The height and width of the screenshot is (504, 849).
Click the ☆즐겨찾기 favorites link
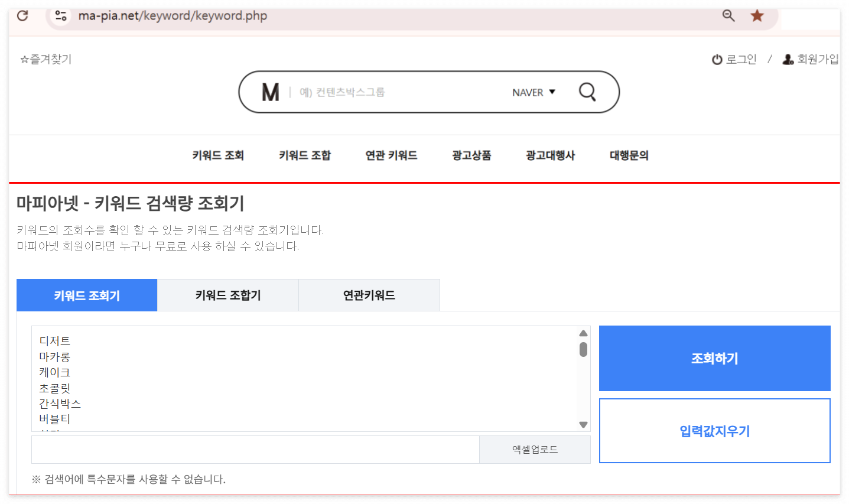(45, 59)
